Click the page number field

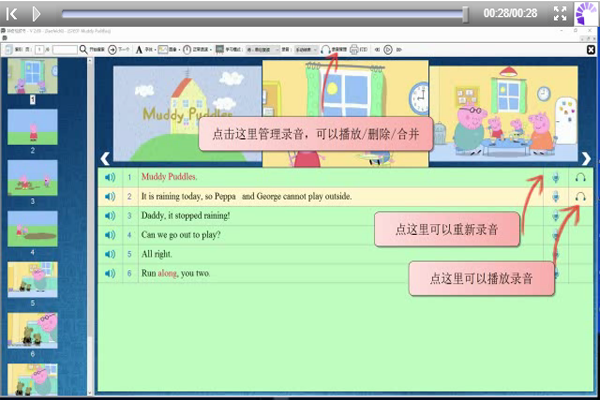39,50
